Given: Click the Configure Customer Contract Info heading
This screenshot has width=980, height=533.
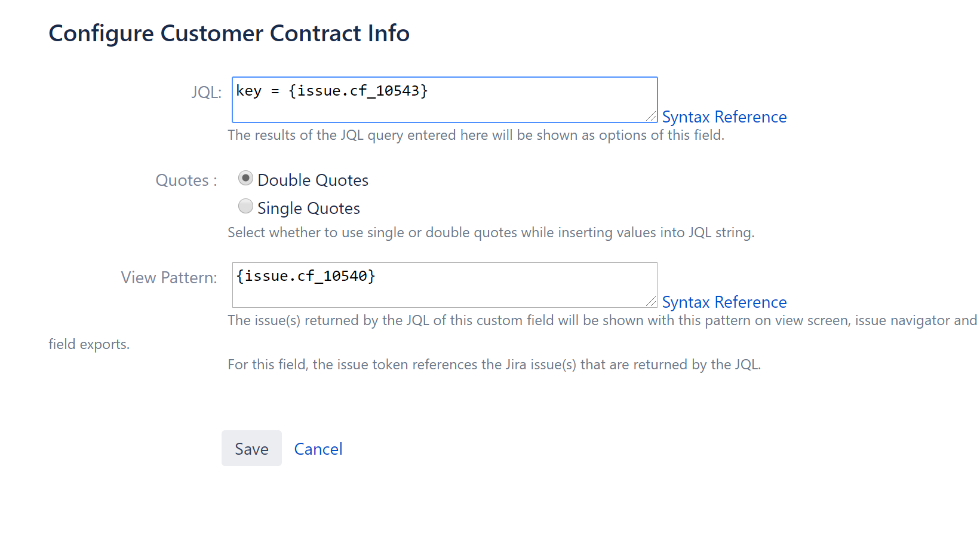Looking at the screenshot, I should [229, 33].
